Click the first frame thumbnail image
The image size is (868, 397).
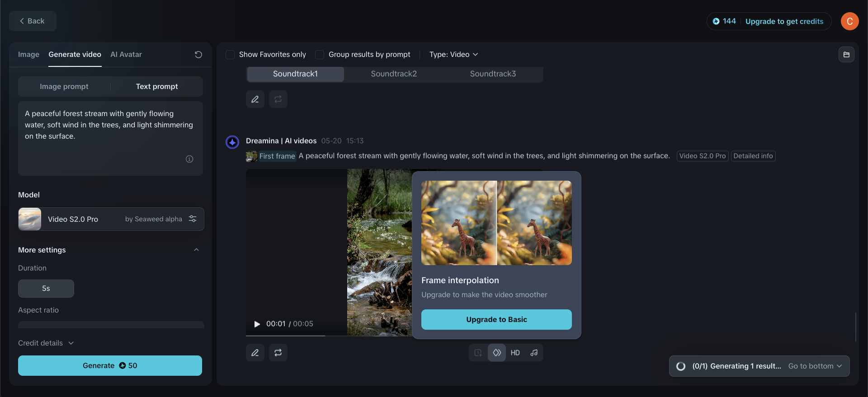pyautogui.click(x=251, y=156)
